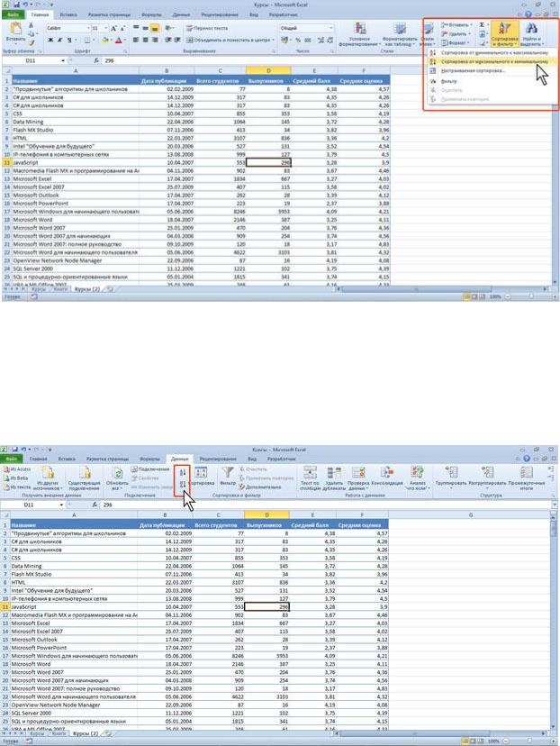Open 'Сортировка' dialog button in lower window
The height and width of the screenshot is (746, 560).
[202, 478]
